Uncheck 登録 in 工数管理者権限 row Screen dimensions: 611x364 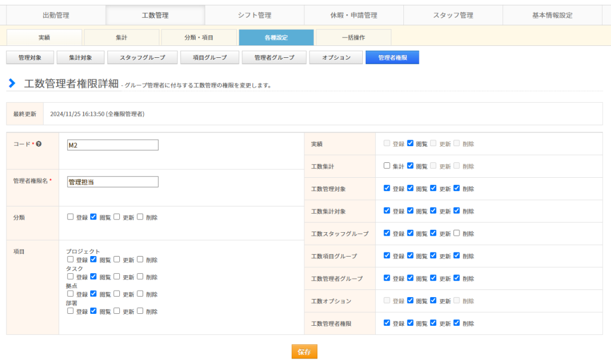387,323
